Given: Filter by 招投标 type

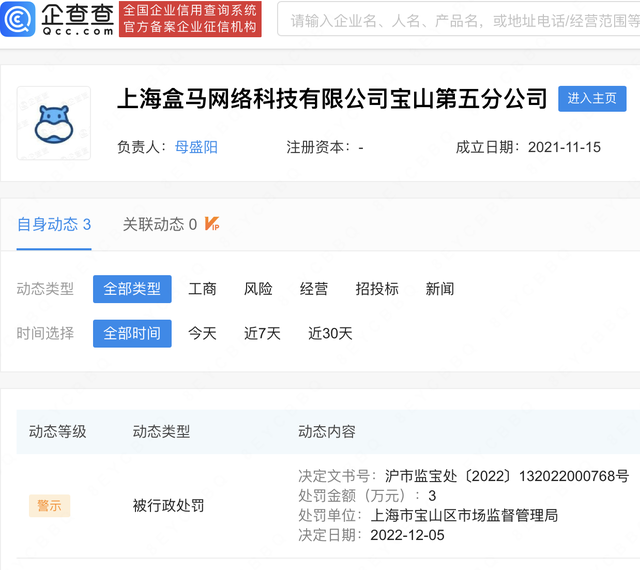Looking at the screenshot, I should click(377, 289).
